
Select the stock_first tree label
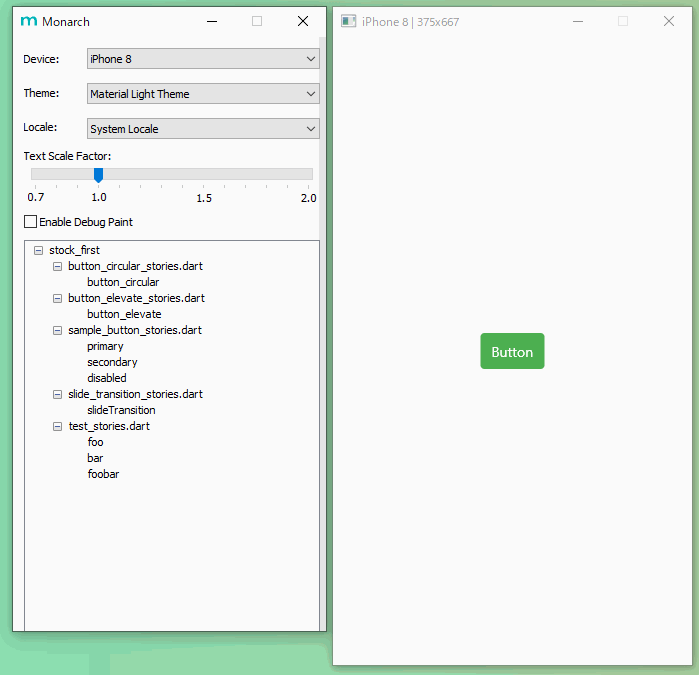click(x=74, y=250)
